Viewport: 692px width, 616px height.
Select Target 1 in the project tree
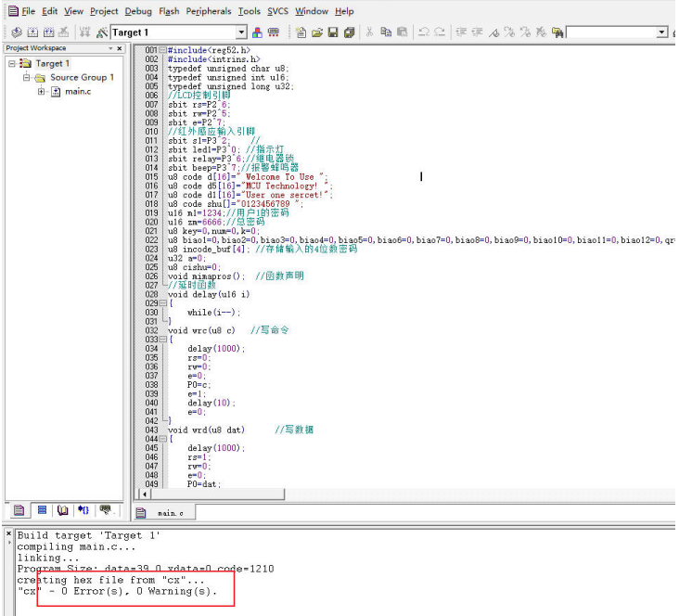[53, 63]
